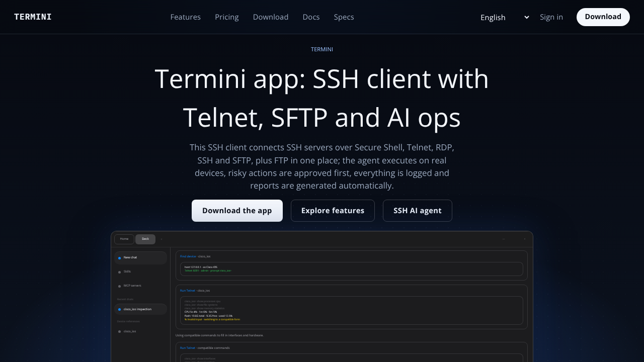The height and width of the screenshot is (362, 644).
Task: Click the 'Termini app: SSH client' headline
Action: 322,98
